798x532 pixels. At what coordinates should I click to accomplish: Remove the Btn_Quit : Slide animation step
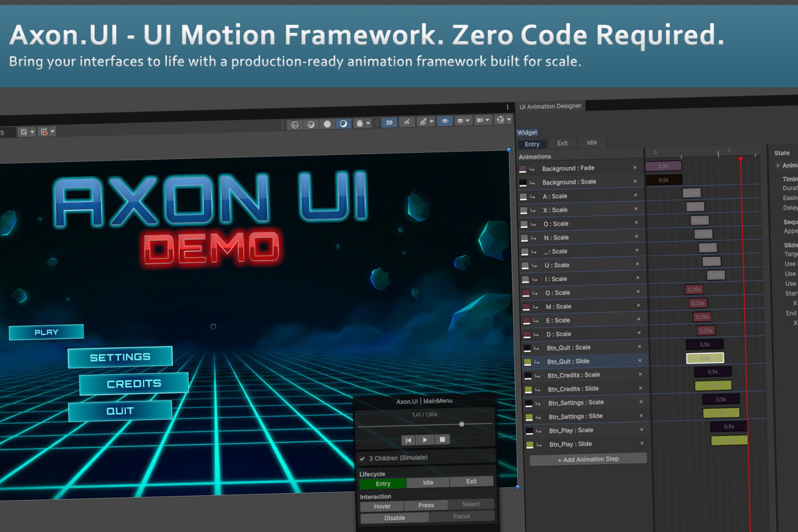640,361
